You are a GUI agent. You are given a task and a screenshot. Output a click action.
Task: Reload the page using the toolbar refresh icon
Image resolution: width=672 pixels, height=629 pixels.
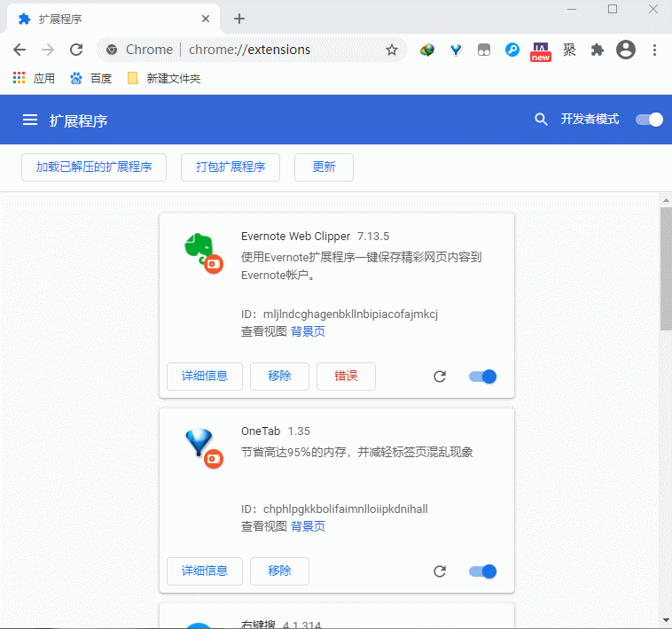click(76, 50)
